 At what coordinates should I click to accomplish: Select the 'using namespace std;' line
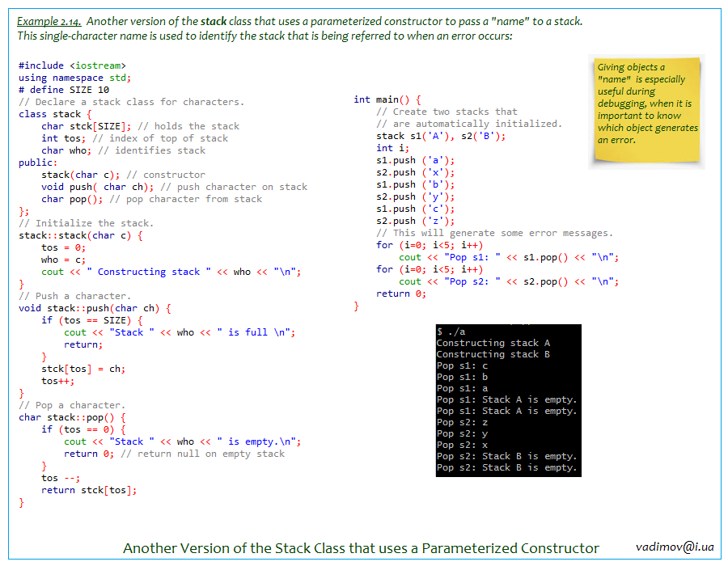tap(74, 78)
